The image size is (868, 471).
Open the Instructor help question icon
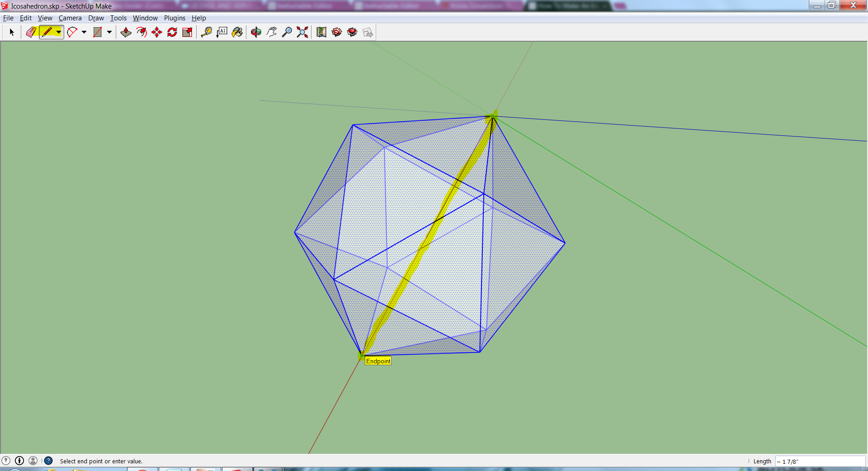point(48,461)
